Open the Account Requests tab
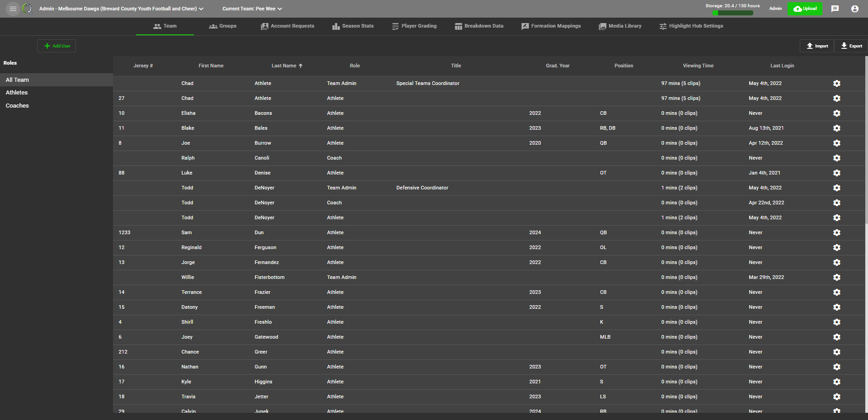Image resolution: width=868 pixels, height=420 pixels. pyautogui.click(x=288, y=26)
